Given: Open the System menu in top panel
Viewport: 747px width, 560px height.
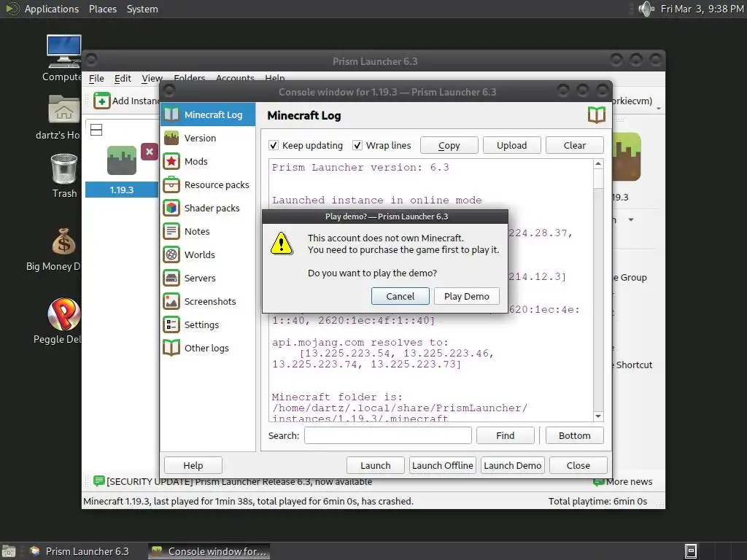Looking at the screenshot, I should [142, 9].
